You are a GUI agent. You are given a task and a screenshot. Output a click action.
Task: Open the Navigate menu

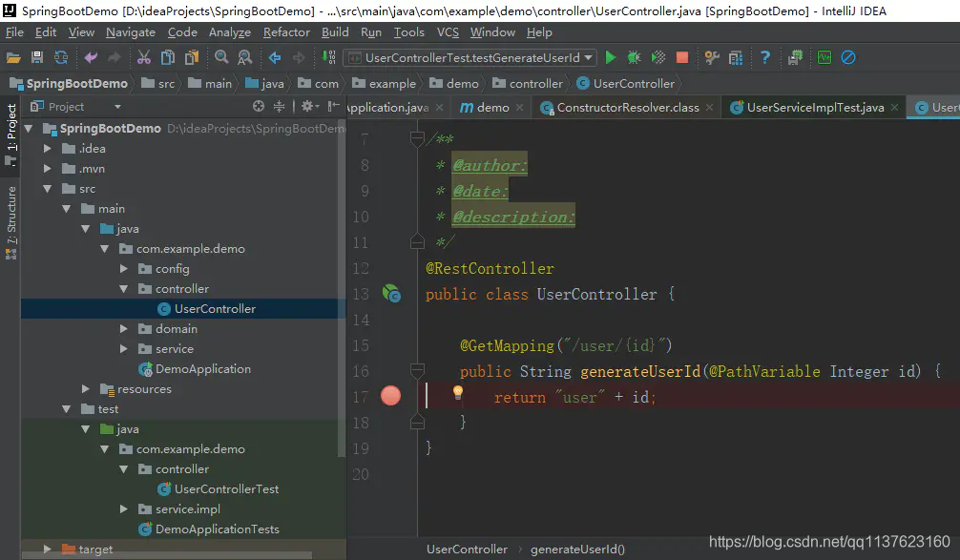[x=131, y=32]
